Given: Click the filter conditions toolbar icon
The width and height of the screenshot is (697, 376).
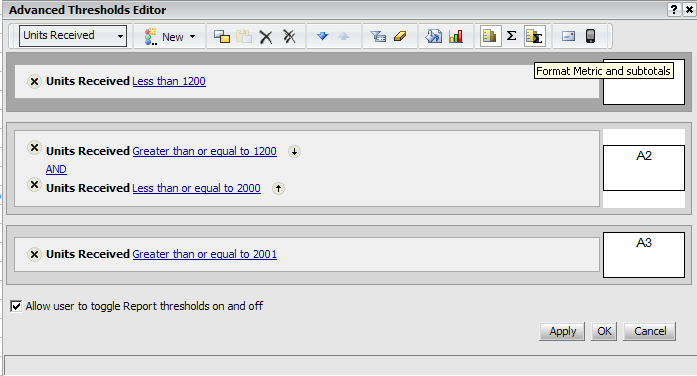Looking at the screenshot, I should tap(378, 36).
